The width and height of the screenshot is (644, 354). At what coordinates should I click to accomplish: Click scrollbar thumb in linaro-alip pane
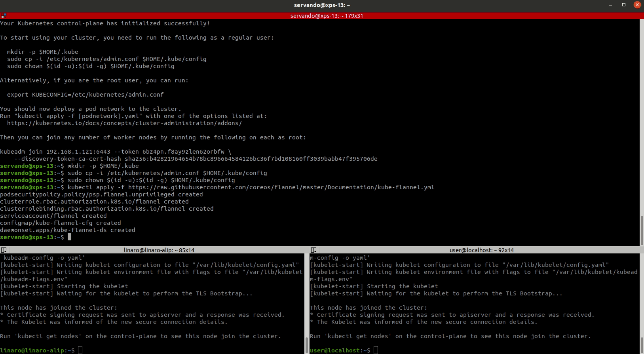[306, 344]
